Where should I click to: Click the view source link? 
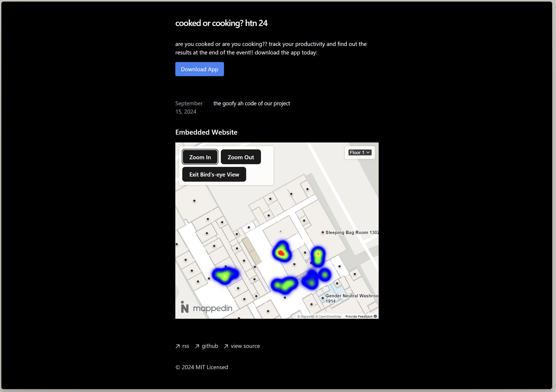(245, 346)
